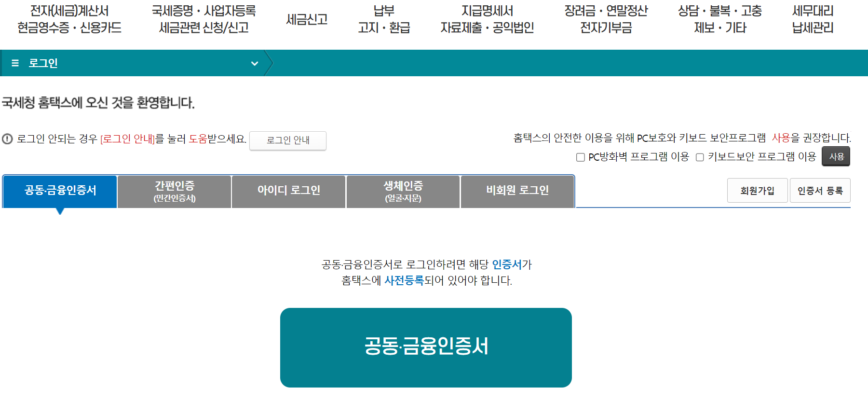Open 세금신고 menu

point(307,19)
